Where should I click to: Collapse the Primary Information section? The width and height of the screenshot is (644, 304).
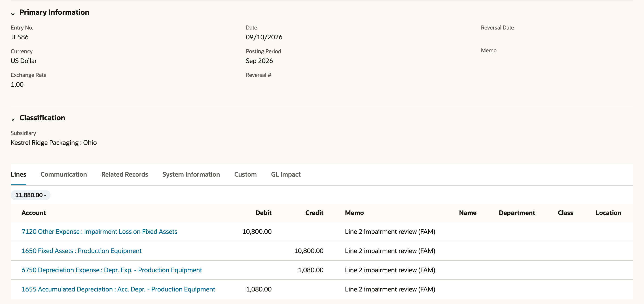point(13,14)
